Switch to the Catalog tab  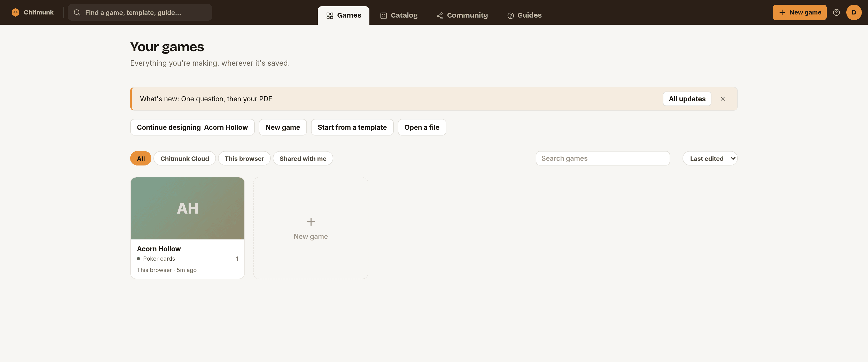[399, 16]
